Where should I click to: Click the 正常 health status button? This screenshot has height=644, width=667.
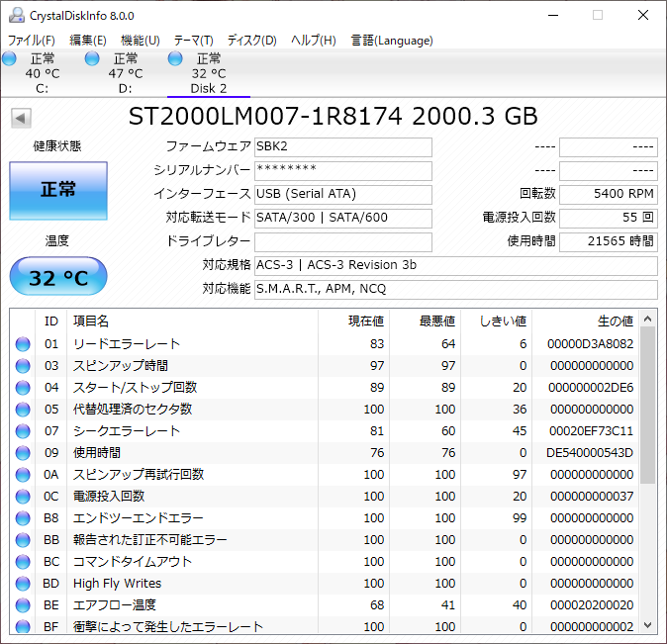(58, 191)
